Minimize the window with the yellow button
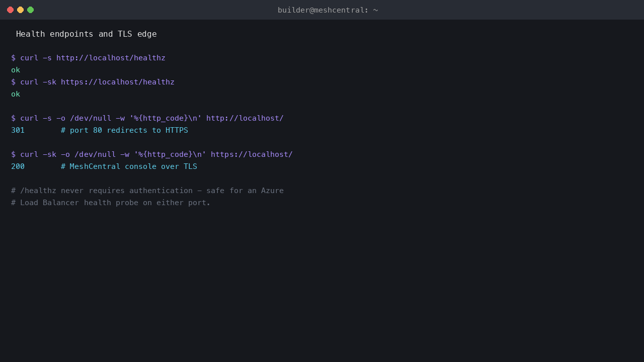 [20, 10]
